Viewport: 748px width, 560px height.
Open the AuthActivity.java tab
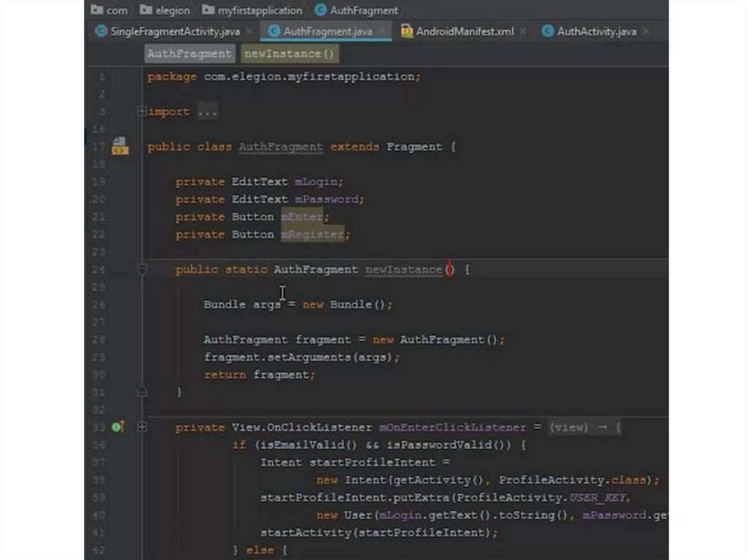pos(596,31)
